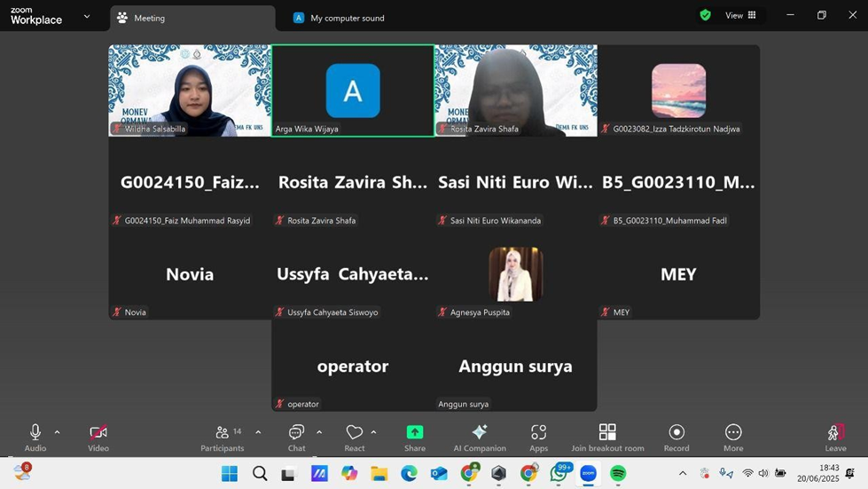
Task: Open the Chat panel
Action: pos(296,436)
